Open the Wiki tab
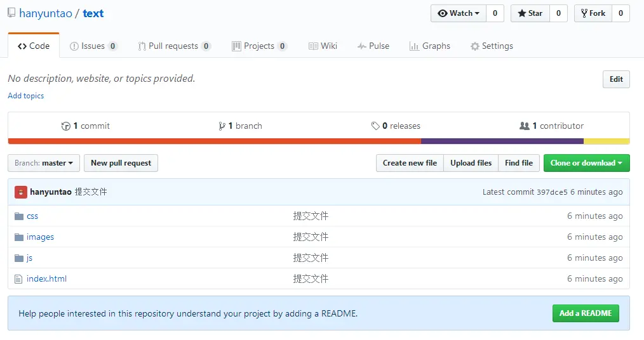Viewport: 644px width, 340px height. 323,46
